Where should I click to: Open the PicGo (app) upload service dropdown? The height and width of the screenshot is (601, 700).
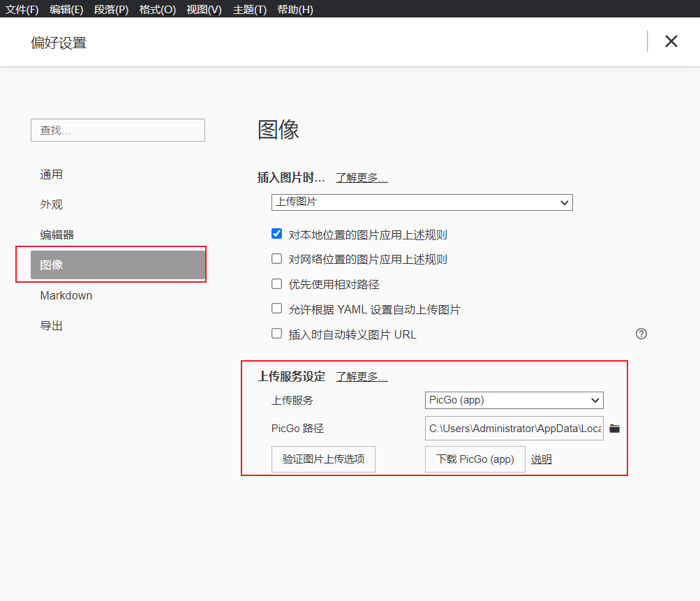tap(514, 400)
